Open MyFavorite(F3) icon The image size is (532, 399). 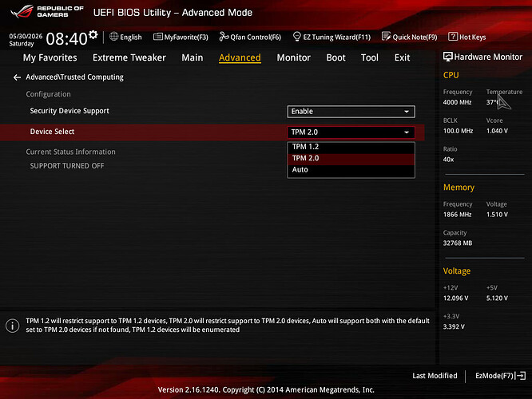[x=158, y=36]
